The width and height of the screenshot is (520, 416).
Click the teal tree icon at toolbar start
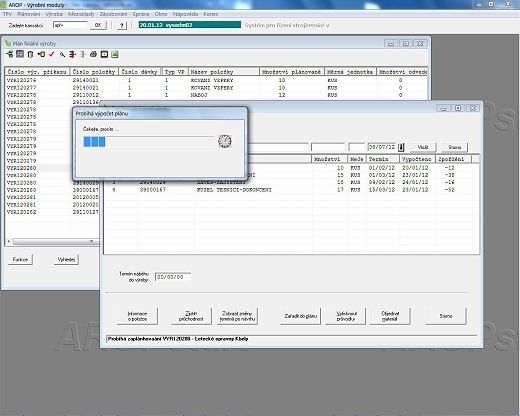[9, 54]
